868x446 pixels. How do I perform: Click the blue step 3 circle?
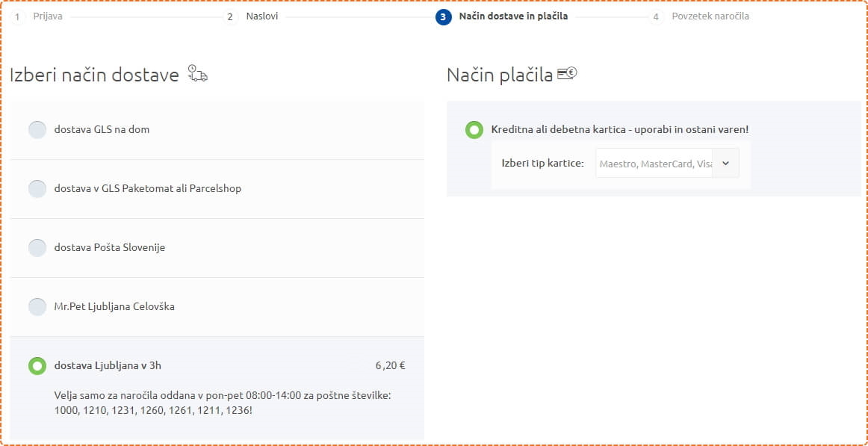point(444,17)
